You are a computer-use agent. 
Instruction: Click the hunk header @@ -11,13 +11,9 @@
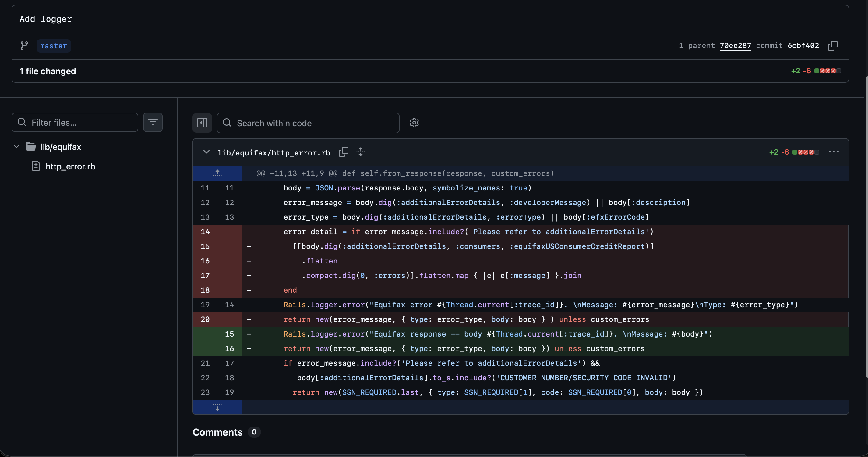(405, 173)
